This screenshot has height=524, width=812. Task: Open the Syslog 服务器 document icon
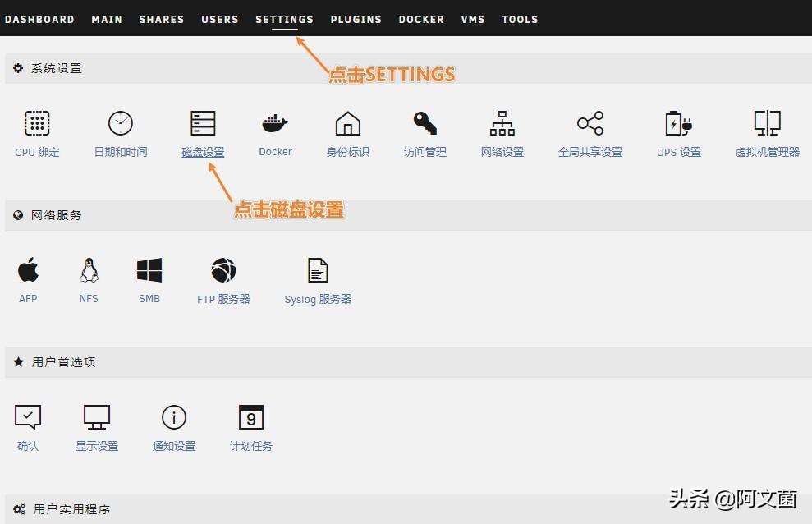coord(317,269)
